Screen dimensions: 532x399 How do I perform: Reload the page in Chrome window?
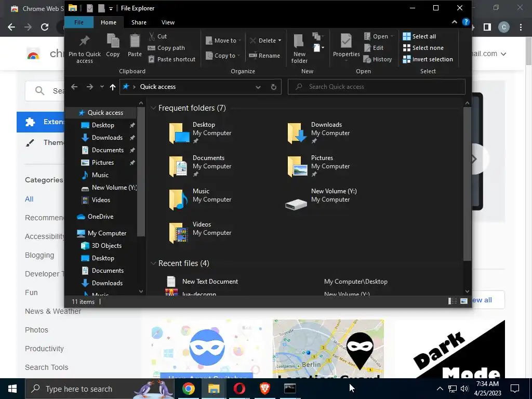click(x=45, y=27)
